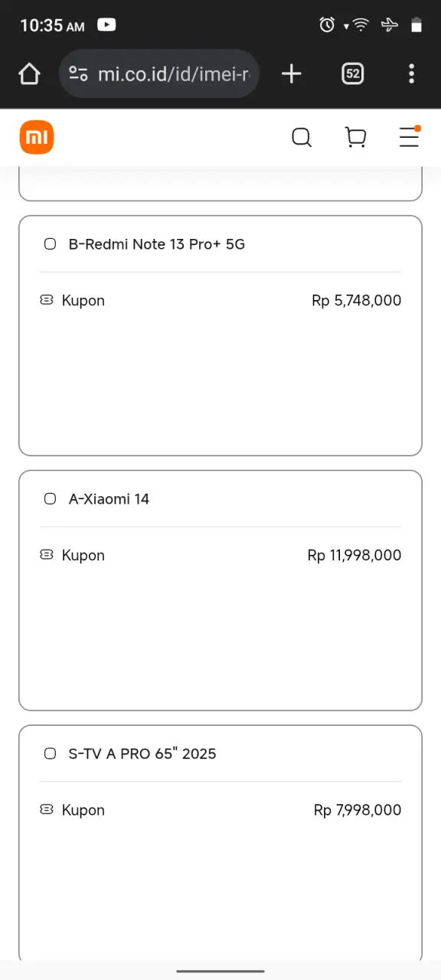Go to browser home icon
441x980 pixels.
click(29, 74)
